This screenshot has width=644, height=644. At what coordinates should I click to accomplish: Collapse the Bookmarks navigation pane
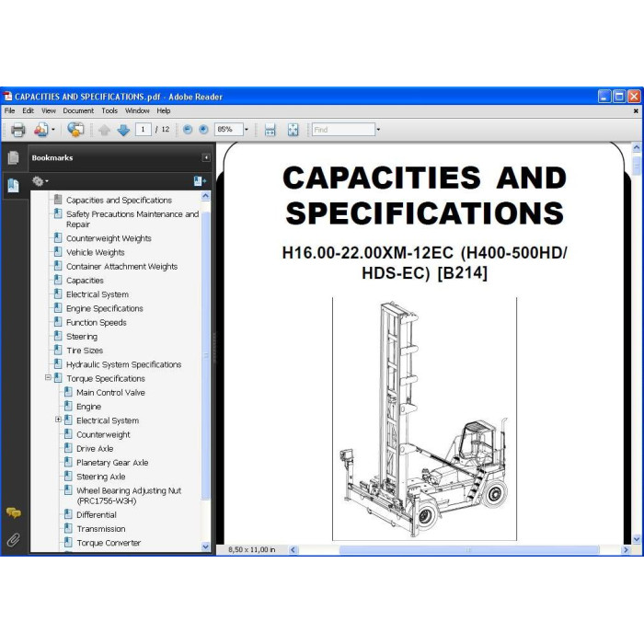tap(206, 157)
